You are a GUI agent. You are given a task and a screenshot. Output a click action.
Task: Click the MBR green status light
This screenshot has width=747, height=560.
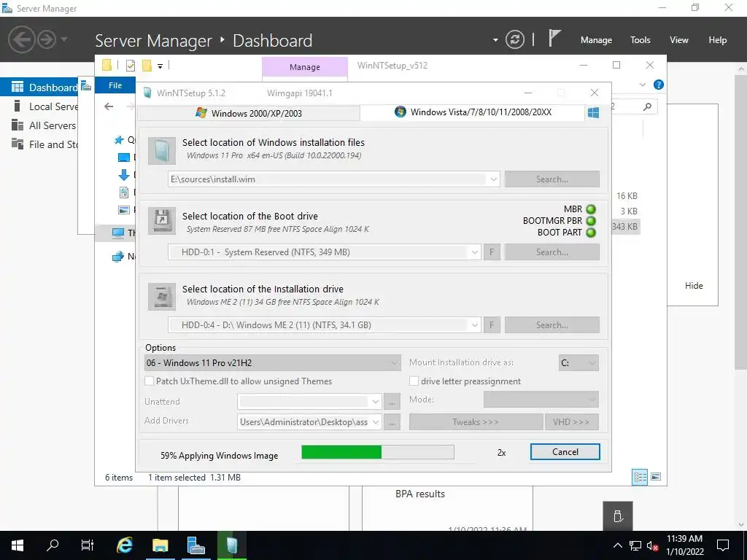click(591, 209)
